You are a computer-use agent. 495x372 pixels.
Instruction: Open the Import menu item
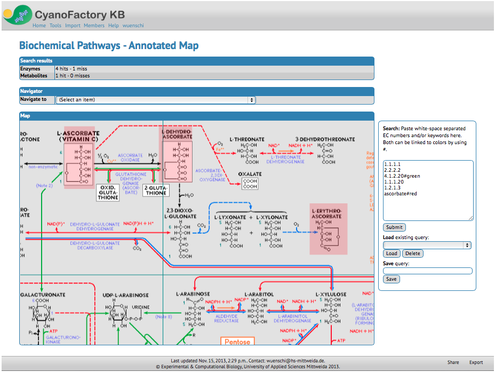point(73,26)
